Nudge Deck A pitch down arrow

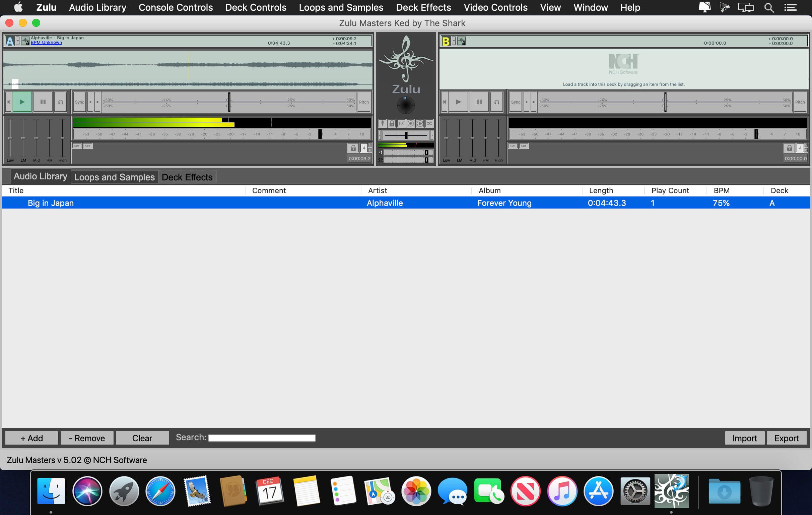click(x=90, y=102)
